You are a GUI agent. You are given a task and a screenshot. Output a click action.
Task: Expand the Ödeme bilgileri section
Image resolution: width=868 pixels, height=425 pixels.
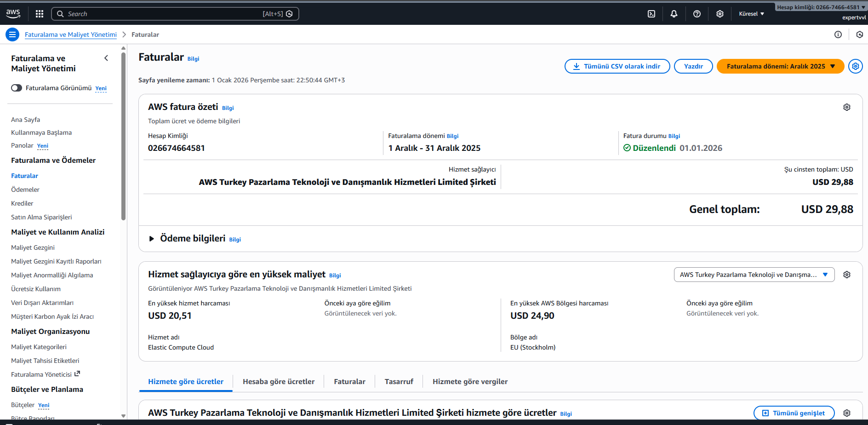pos(152,239)
